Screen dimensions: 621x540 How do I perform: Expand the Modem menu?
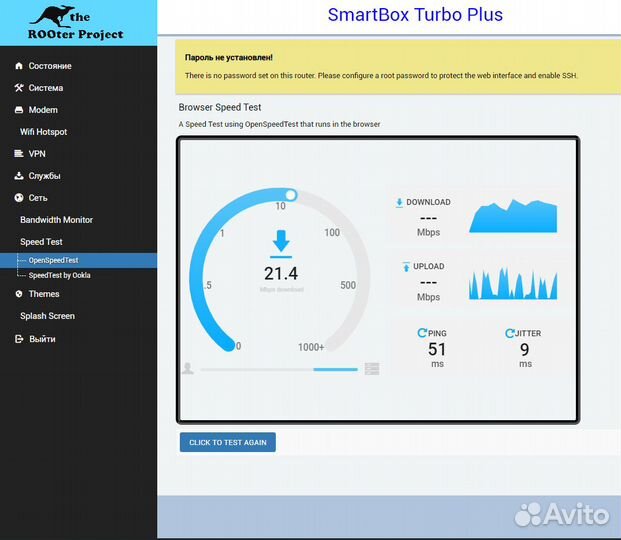tap(43, 110)
